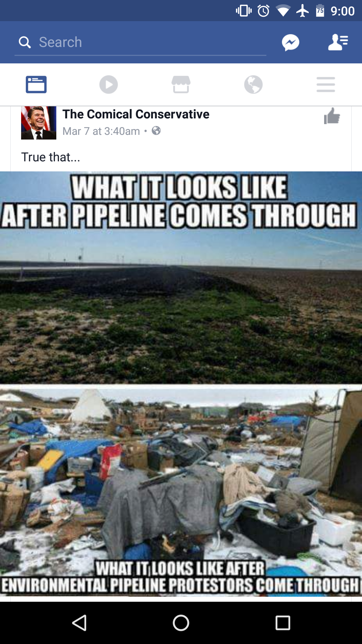362x644 pixels.
Task: Check the public audience globe icon
Action: click(156, 130)
